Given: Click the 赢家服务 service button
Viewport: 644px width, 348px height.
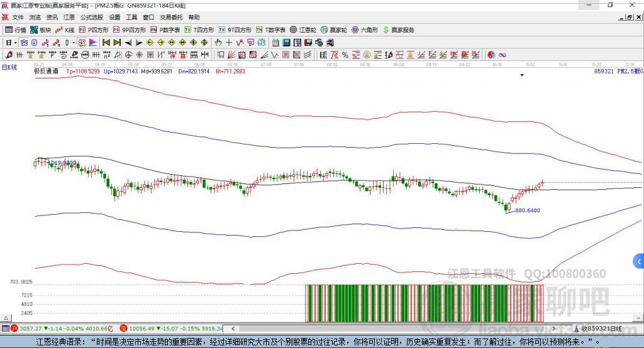Looking at the screenshot, I should tap(398, 30).
